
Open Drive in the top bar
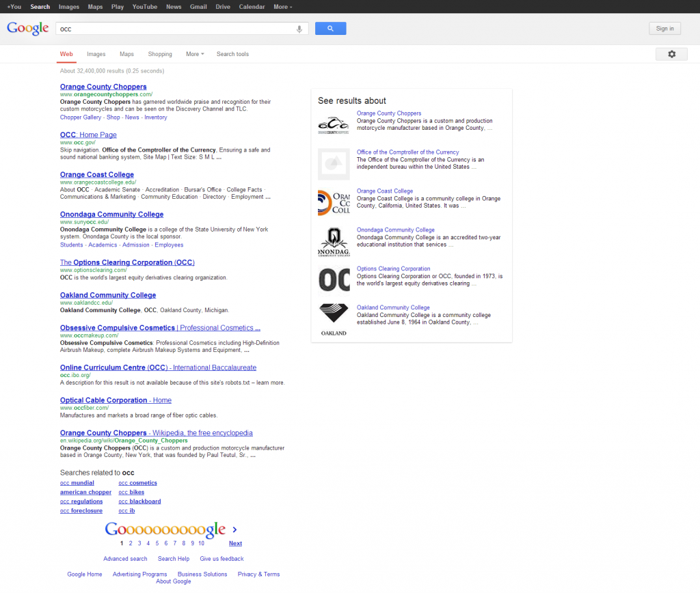tap(223, 7)
